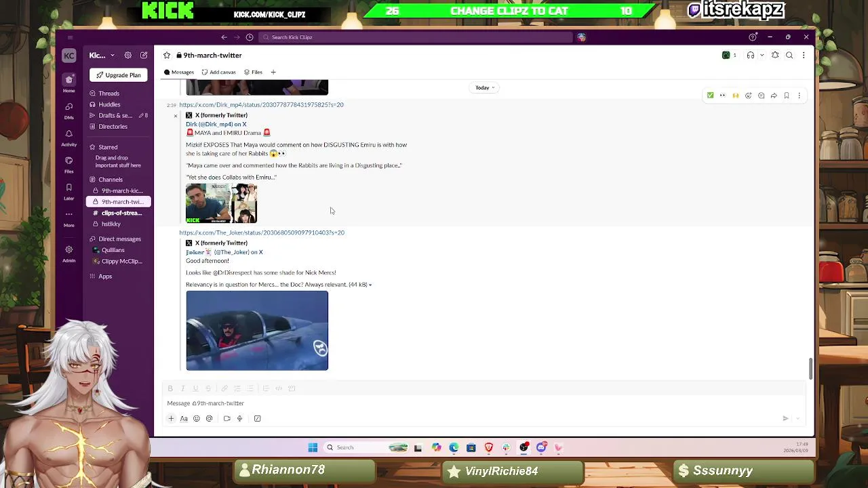
Task: Open Drafts & sent in sidebar
Action: (x=119, y=116)
